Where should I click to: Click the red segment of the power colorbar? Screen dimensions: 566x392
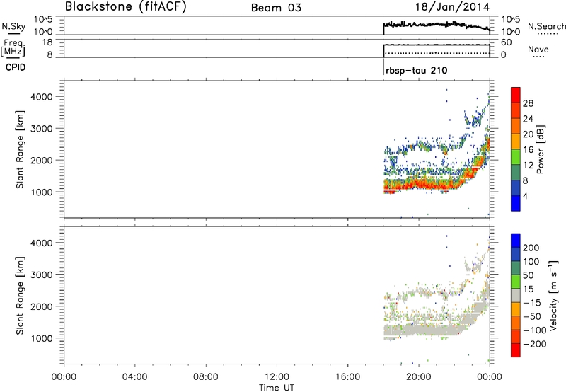tap(516, 96)
